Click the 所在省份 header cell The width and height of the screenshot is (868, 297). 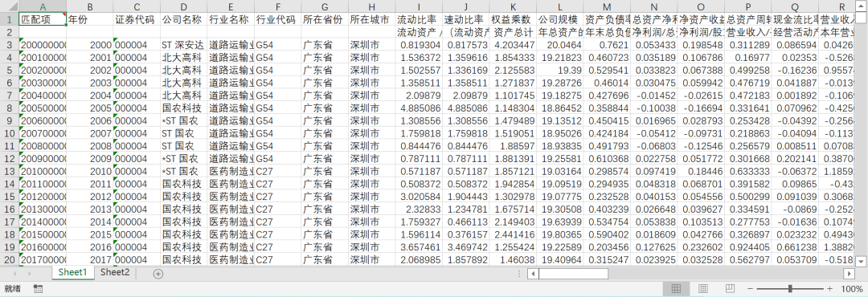tap(325, 18)
